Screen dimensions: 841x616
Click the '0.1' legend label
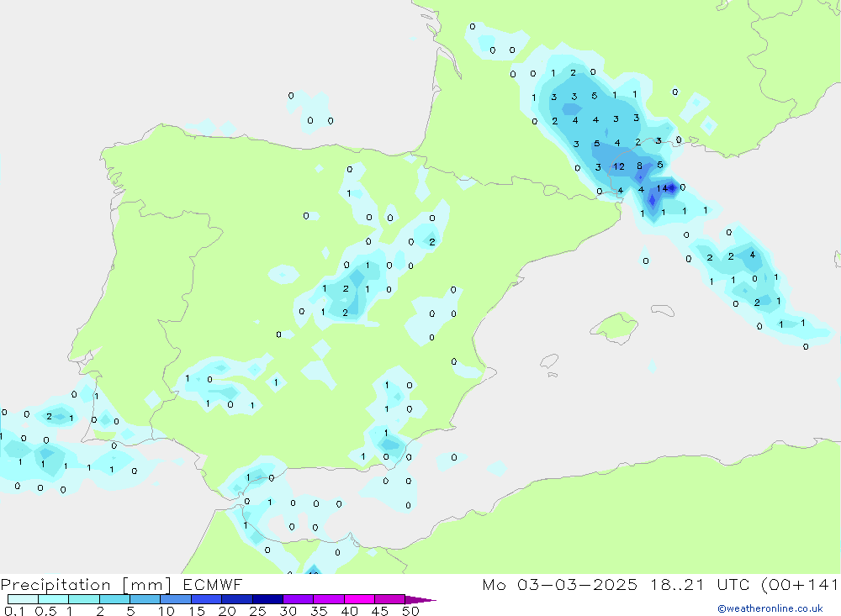click(x=14, y=611)
